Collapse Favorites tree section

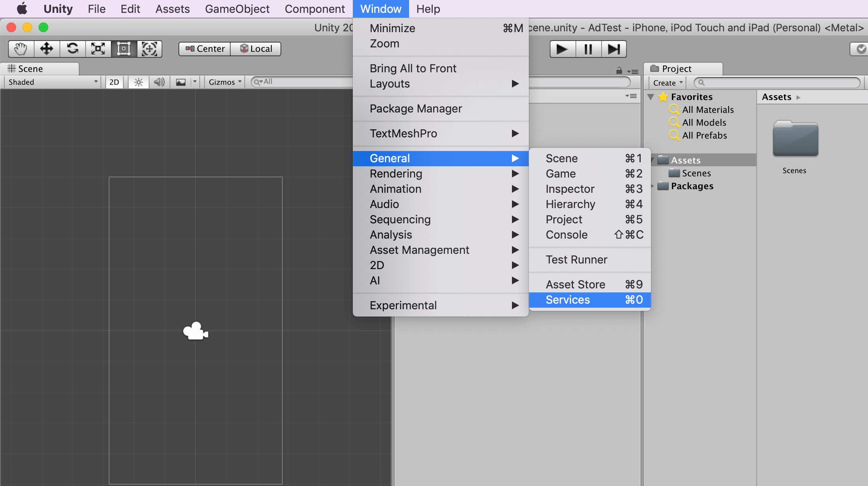651,97
